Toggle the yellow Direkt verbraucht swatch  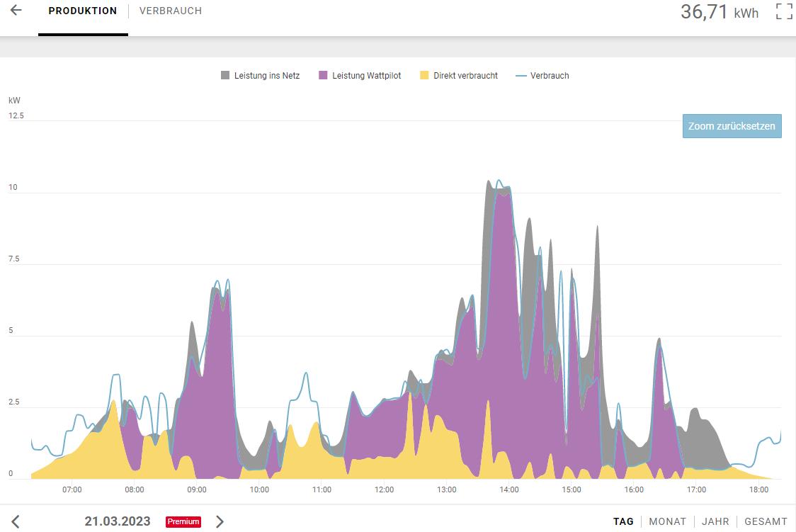click(x=424, y=75)
